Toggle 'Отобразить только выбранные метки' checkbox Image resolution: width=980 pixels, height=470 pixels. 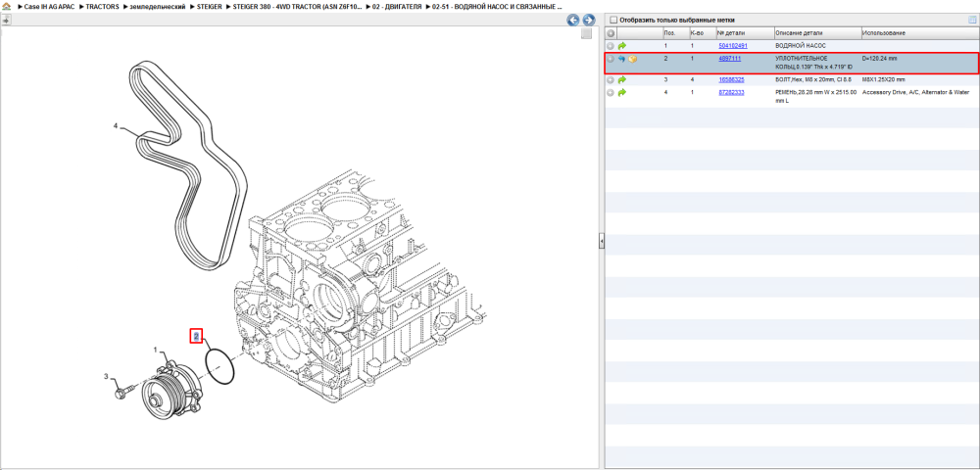click(x=613, y=20)
